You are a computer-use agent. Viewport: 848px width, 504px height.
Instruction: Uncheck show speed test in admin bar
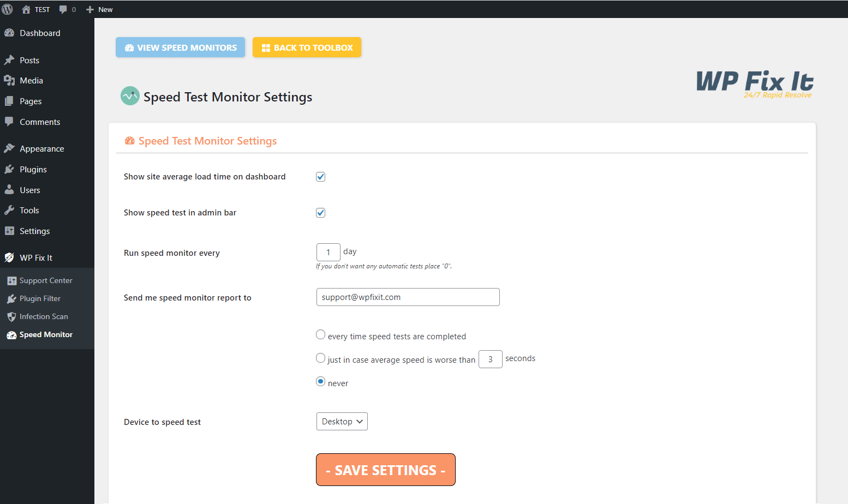click(x=321, y=213)
